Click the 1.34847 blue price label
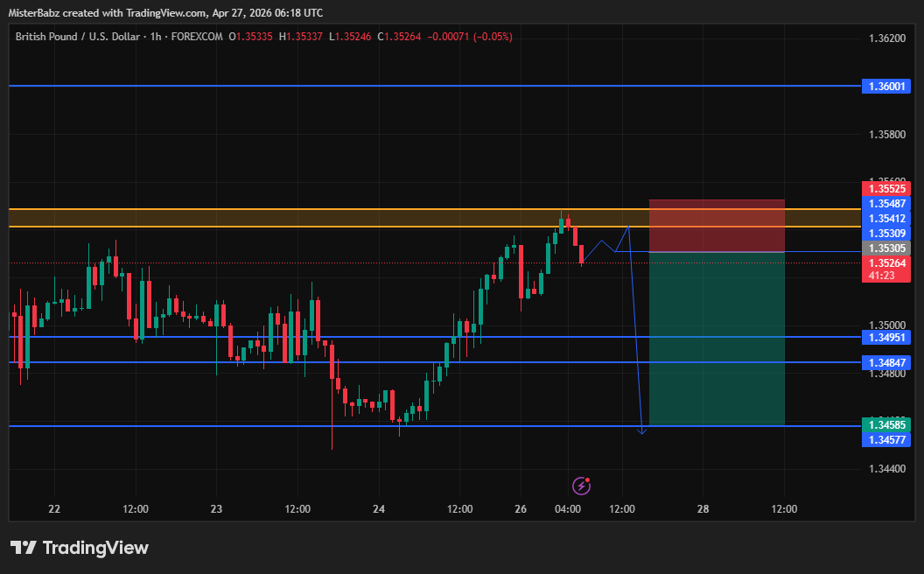The width and height of the screenshot is (924, 574). (885, 362)
